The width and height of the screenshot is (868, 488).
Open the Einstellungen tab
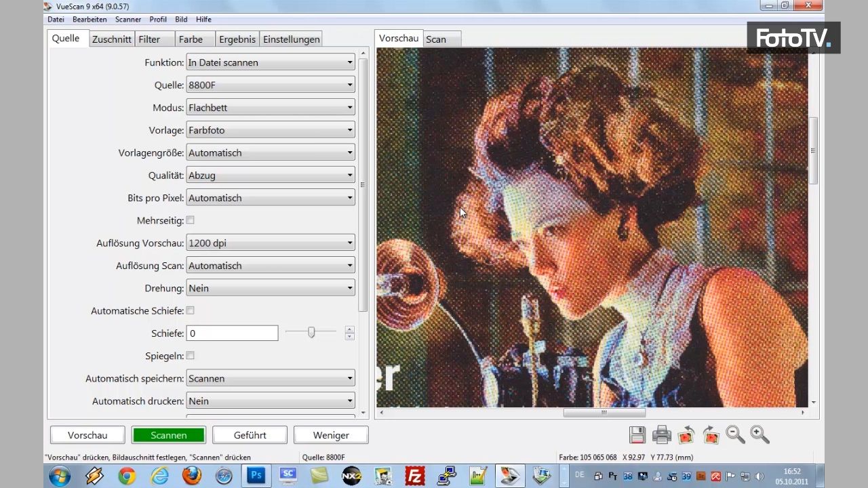(x=291, y=39)
